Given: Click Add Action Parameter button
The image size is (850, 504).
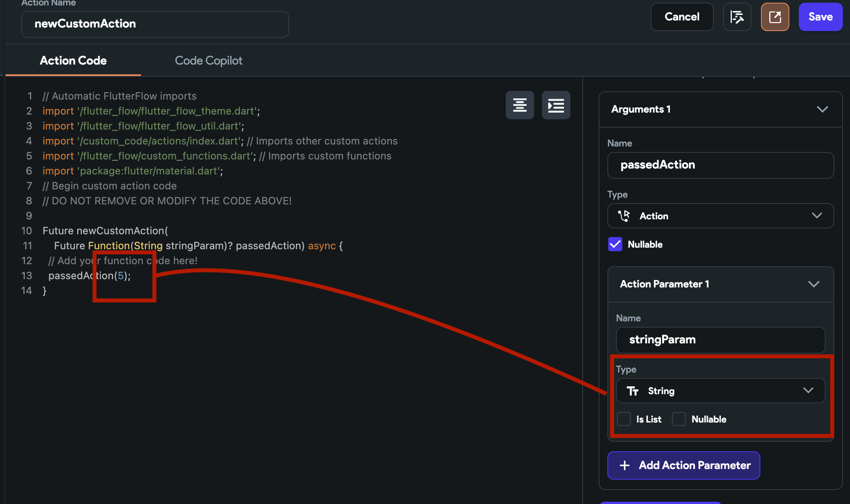Looking at the screenshot, I should pos(683,465).
